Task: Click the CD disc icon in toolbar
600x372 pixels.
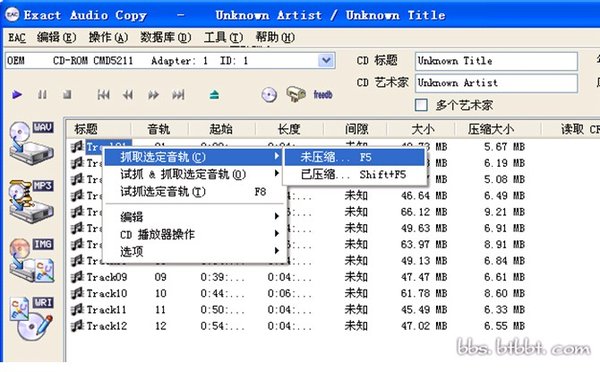Action: pyautogui.click(x=269, y=95)
